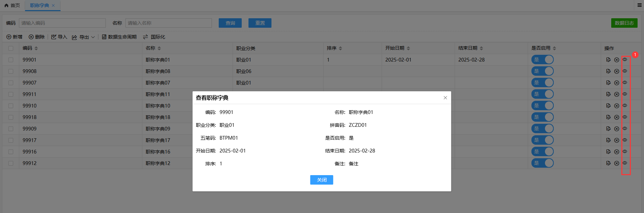This screenshot has width=644, height=213.
Task: Click the delete icon for row 99910
Action: point(617,106)
